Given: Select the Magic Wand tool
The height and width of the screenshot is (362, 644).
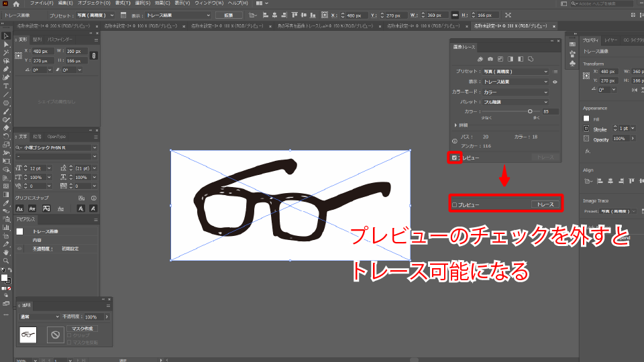Looking at the screenshot, I should [x=6, y=52].
